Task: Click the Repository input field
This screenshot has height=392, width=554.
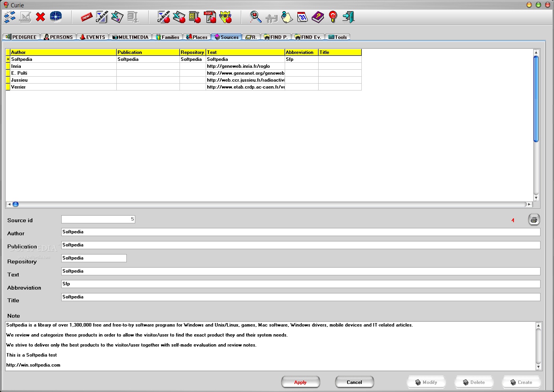Action: (x=94, y=258)
